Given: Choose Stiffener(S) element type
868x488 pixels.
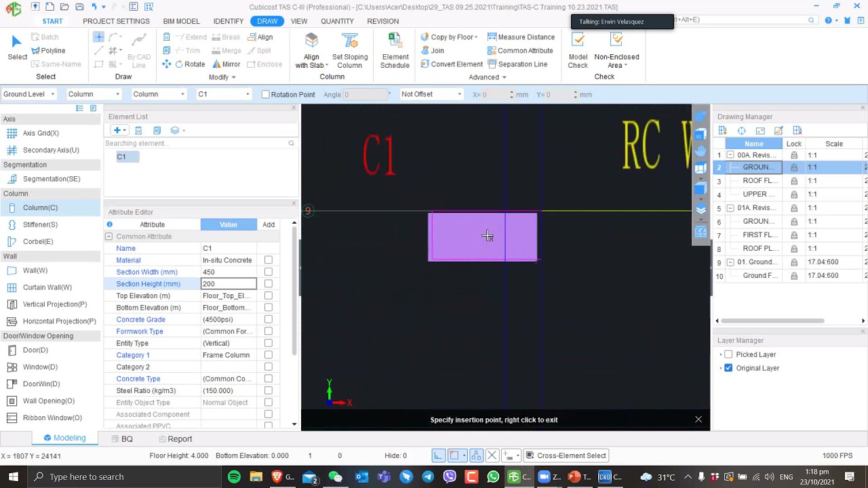Looking at the screenshot, I should click(x=40, y=225).
